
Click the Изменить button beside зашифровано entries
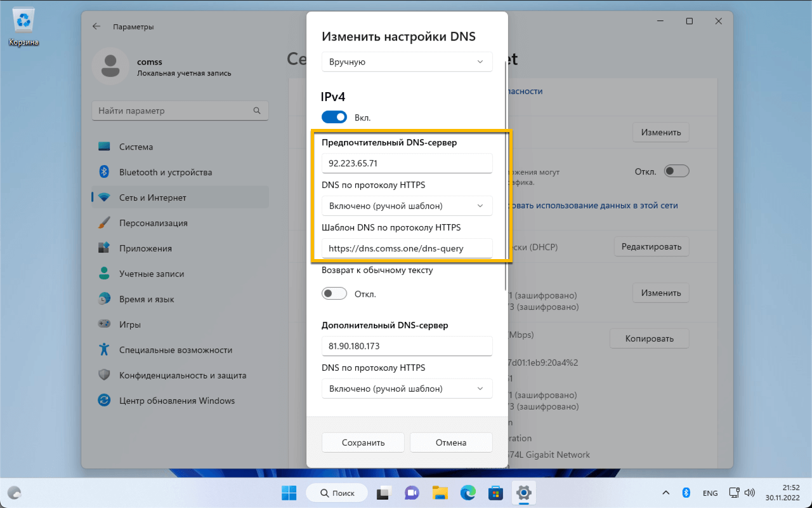coord(660,293)
